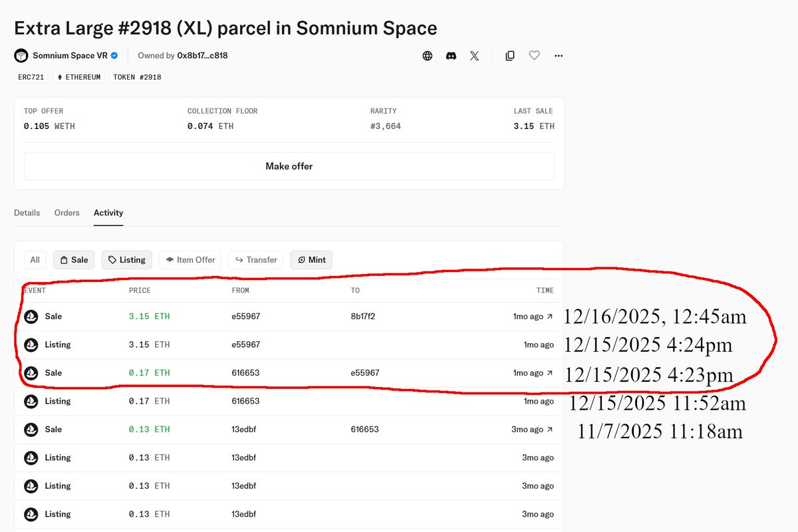The image size is (798, 532).
Task: Click the TIME column header
Action: (x=545, y=291)
